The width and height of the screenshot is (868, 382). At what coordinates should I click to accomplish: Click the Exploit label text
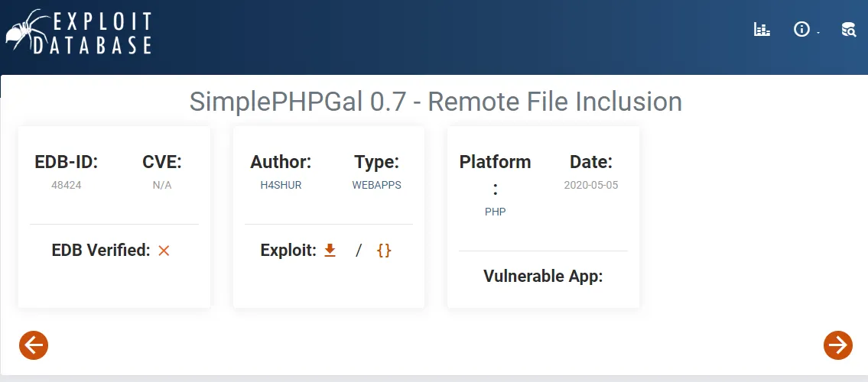(288, 251)
